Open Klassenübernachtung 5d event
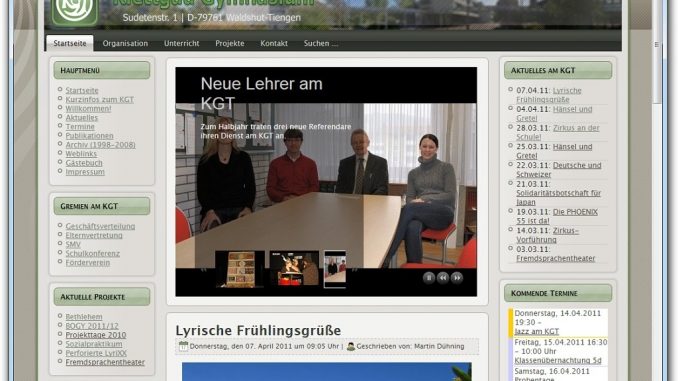The image size is (678, 381). point(558,361)
